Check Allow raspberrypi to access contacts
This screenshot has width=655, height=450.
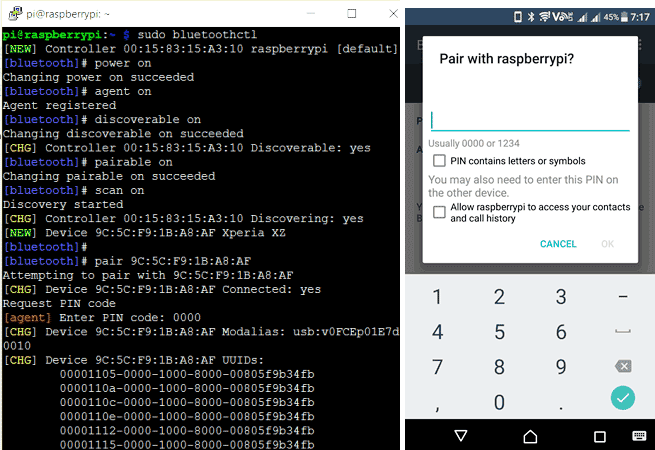click(439, 212)
